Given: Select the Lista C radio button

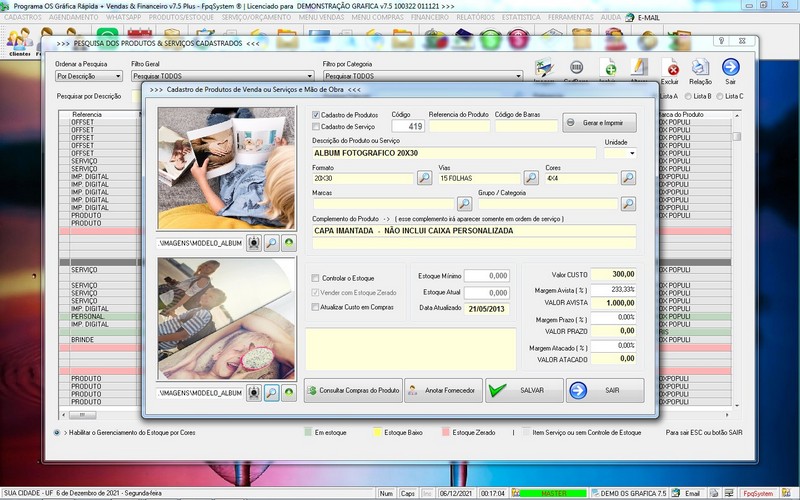Looking at the screenshot, I should tap(720, 96).
